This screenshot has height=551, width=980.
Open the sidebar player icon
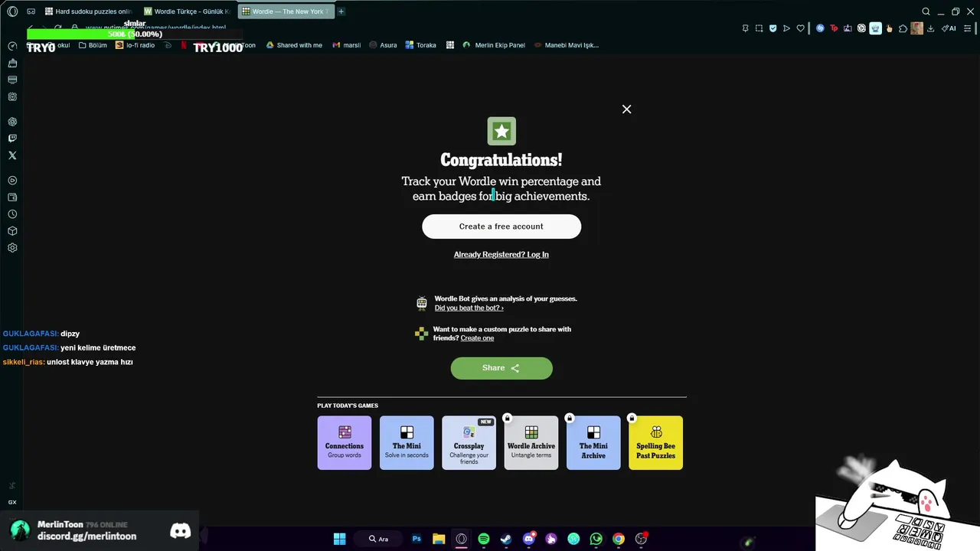click(12, 181)
